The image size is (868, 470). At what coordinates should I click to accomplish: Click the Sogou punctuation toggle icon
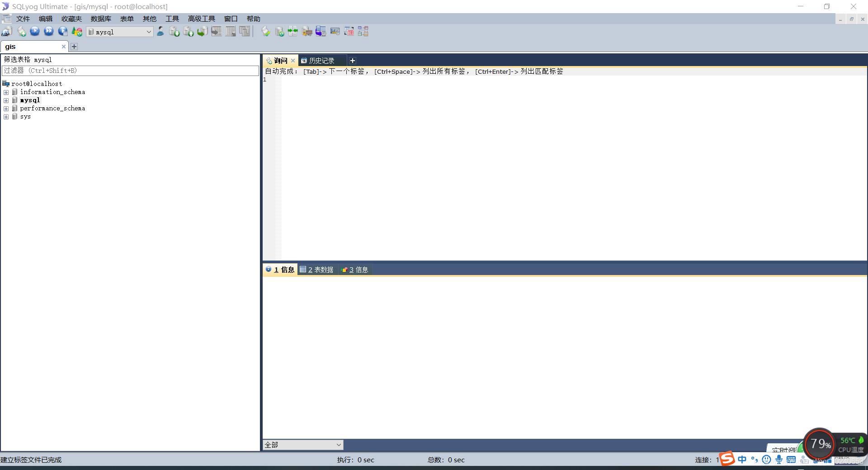point(754,460)
